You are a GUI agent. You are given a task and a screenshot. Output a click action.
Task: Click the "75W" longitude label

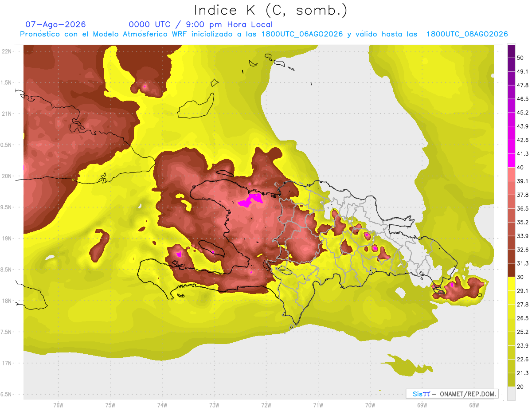(110, 405)
